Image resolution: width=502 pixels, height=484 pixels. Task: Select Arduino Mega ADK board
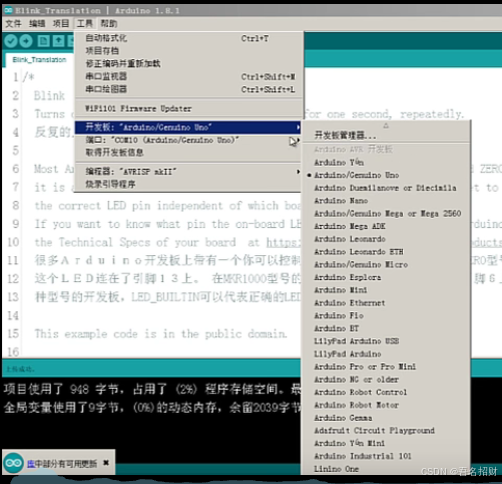click(386, 226)
